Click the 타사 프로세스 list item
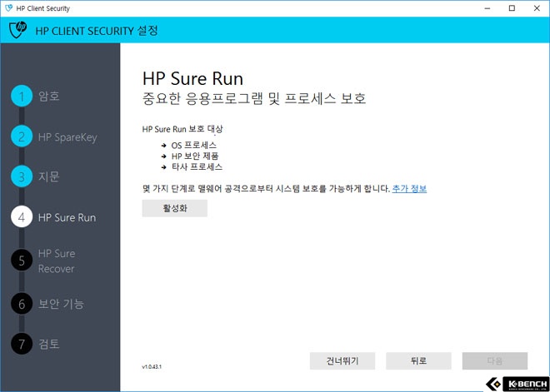Viewport: 550px width, 392px height. pos(197,166)
